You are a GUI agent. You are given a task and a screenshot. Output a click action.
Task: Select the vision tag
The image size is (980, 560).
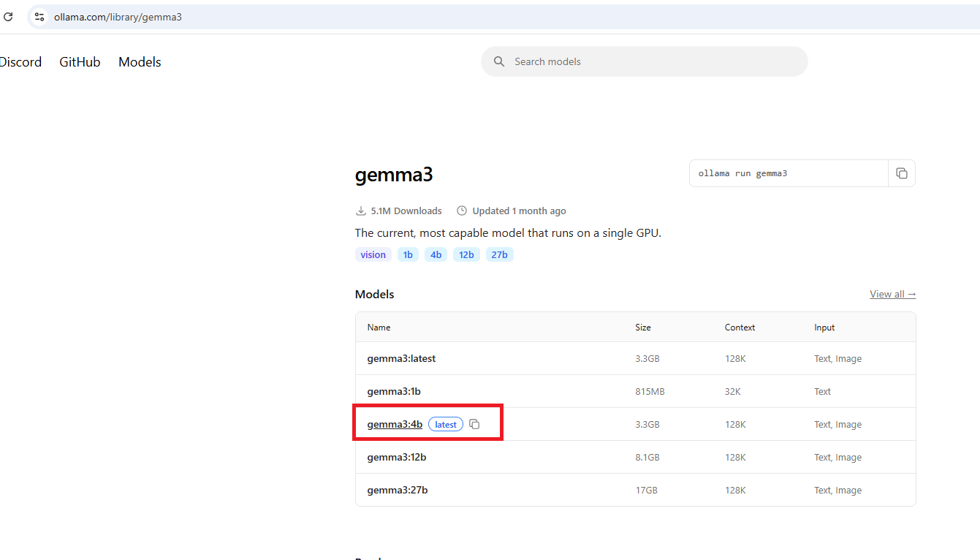pyautogui.click(x=373, y=254)
